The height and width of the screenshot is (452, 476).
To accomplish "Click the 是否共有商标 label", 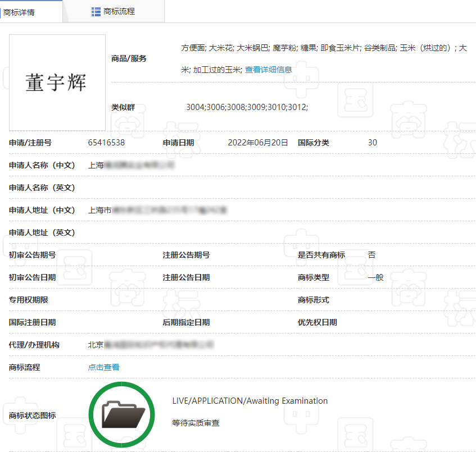I will (321, 255).
